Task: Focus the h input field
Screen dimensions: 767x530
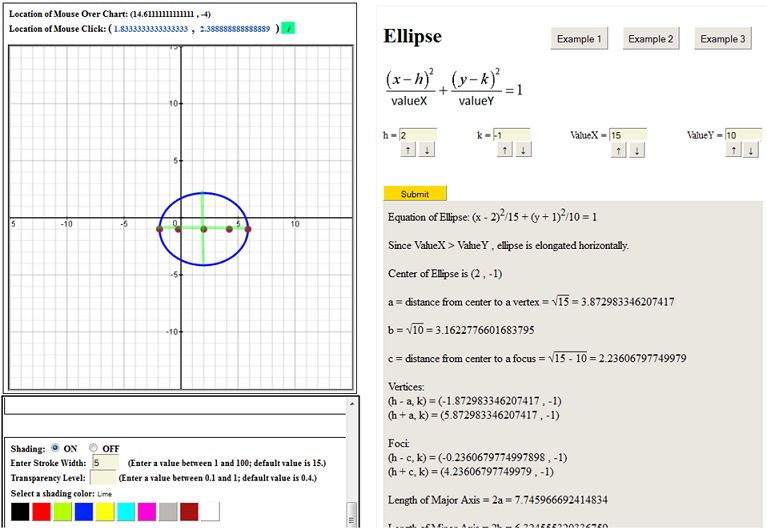Action: 418,135
